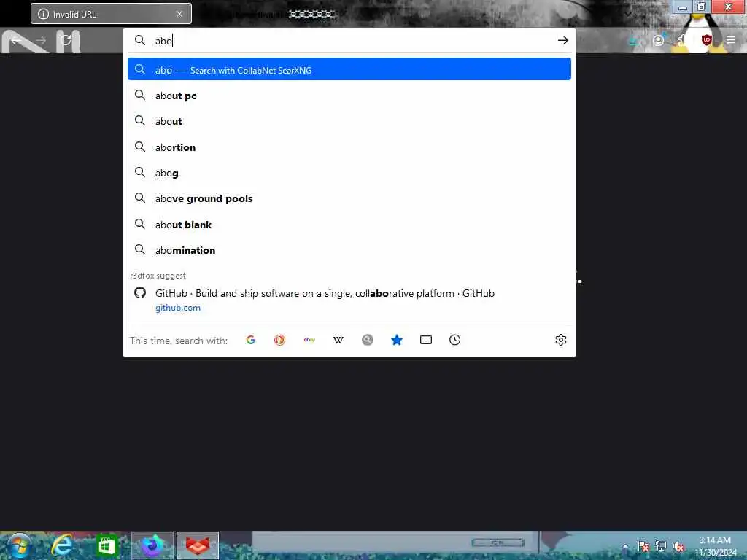This screenshot has width=747, height=560.
Task: Search this time with SearXNG magnifier engine
Action: pyautogui.click(x=368, y=340)
